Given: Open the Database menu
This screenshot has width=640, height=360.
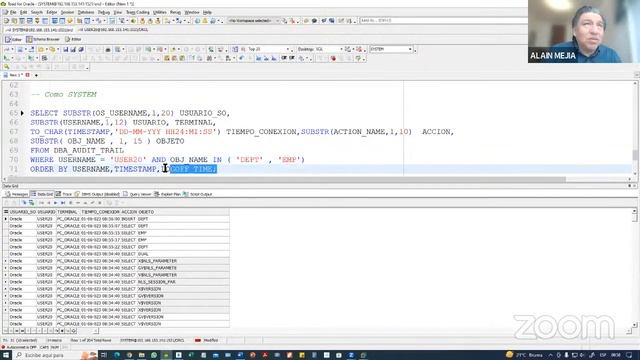Looking at the screenshot, I should [86, 13].
